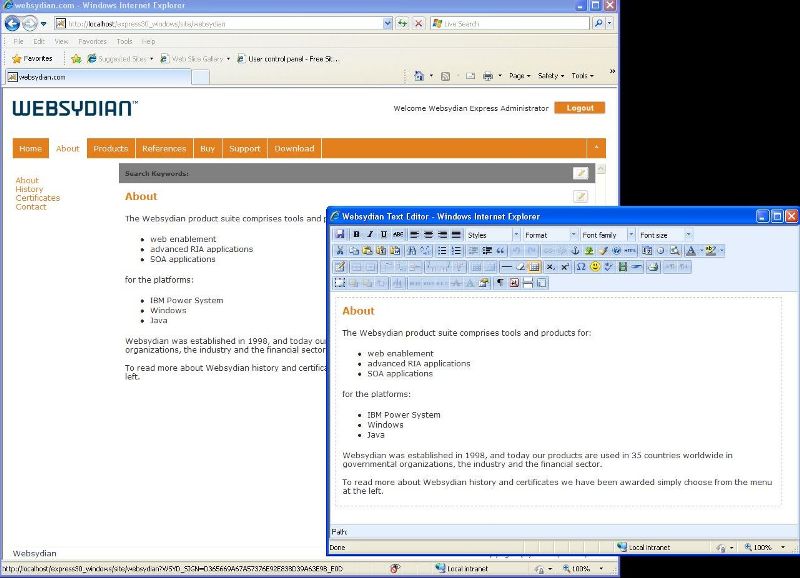Justify text fully in text editor
This screenshot has width=800, height=578.
tap(456, 235)
